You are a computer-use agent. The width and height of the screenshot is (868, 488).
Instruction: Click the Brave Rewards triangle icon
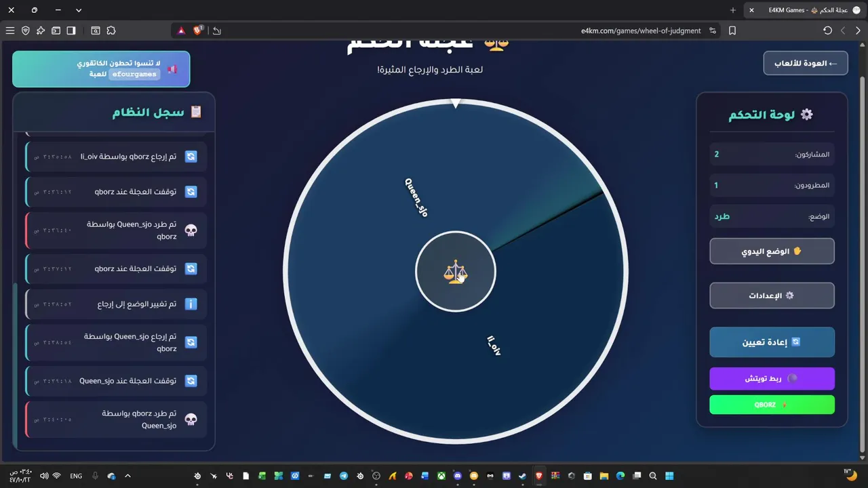tap(182, 30)
